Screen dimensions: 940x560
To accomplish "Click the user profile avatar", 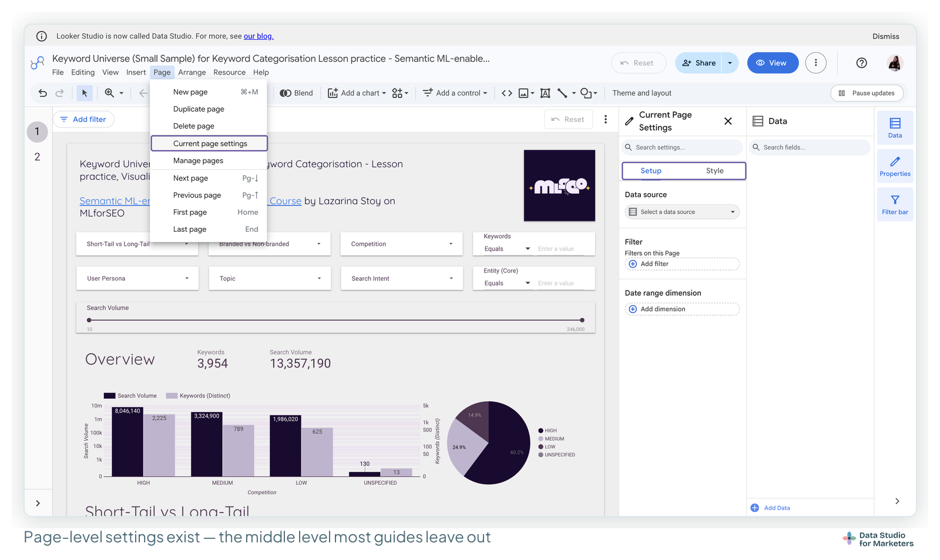I will [x=895, y=63].
